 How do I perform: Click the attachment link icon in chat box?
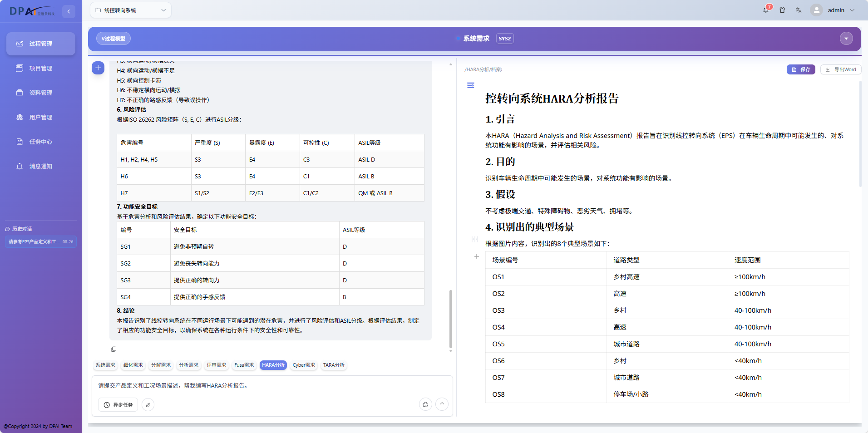[148, 404]
